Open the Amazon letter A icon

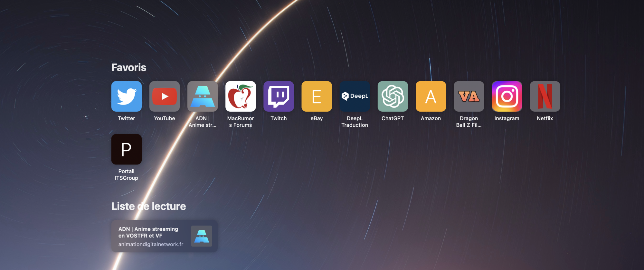point(431,96)
